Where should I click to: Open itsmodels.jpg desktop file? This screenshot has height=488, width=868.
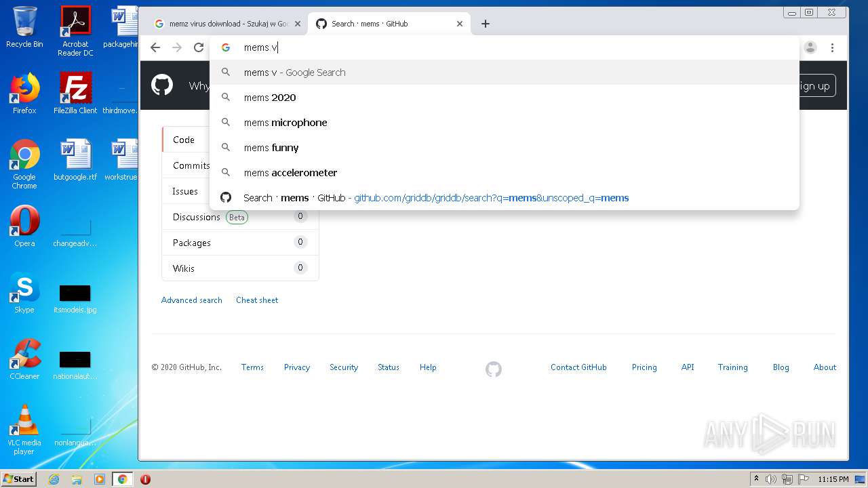point(75,298)
